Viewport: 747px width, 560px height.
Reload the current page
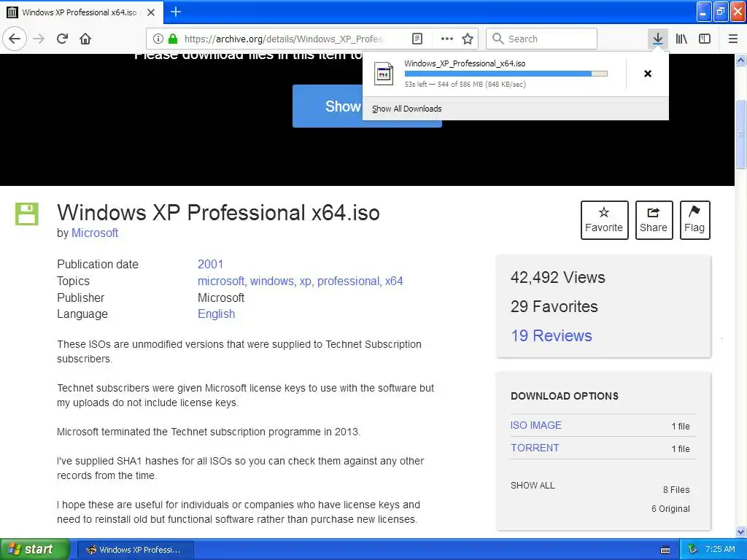pos(62,39)
